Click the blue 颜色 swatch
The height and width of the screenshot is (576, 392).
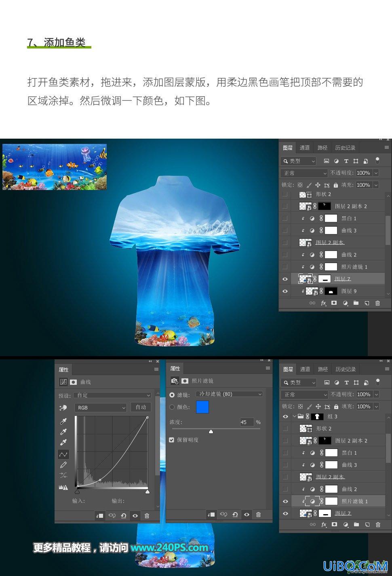pos(202,407)
